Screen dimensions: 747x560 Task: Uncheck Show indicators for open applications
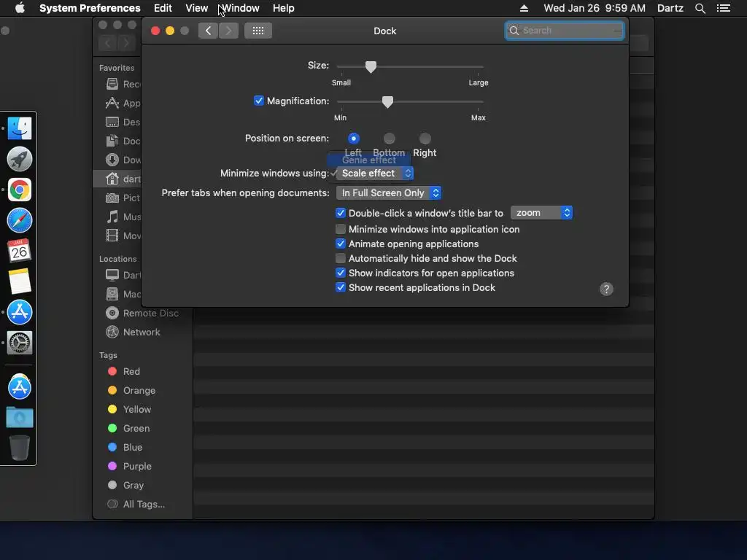click(340, 273)
